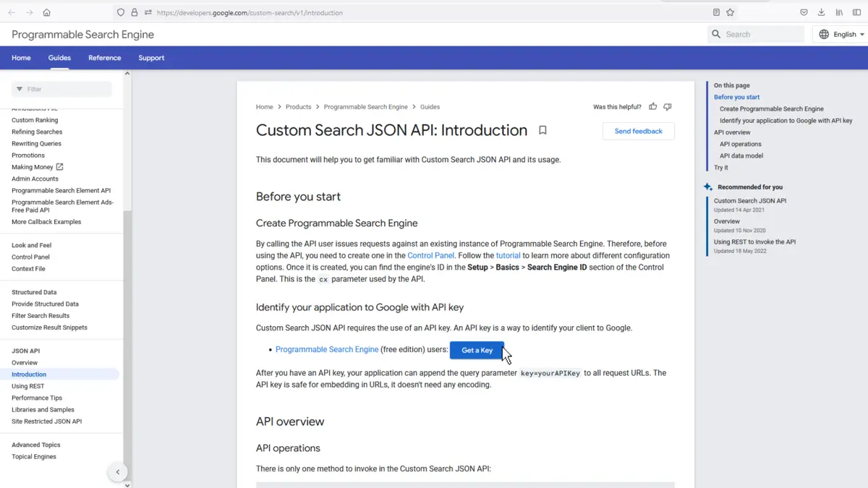Switch to the Reference tab

pyautogui.click(x=105, y=58)
